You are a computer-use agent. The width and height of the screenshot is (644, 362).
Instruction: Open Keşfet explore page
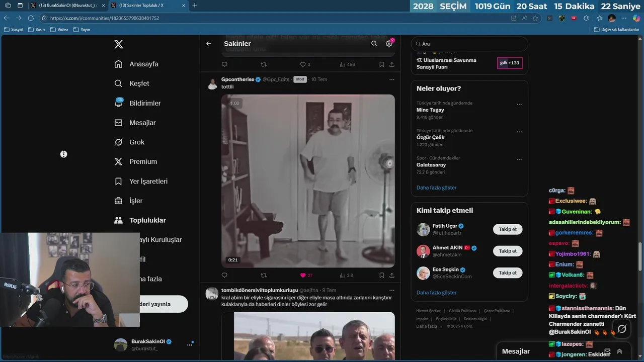point(132,83)
